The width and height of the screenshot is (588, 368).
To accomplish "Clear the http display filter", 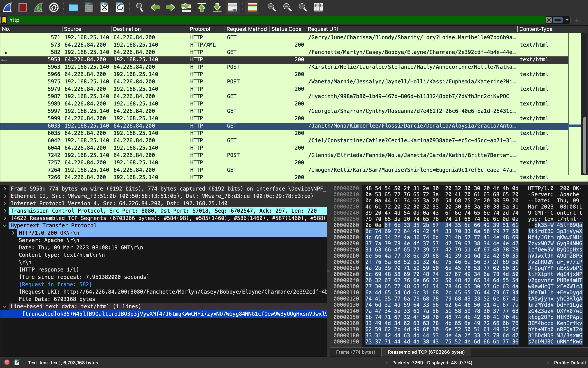I will click(x=549, y=20).
